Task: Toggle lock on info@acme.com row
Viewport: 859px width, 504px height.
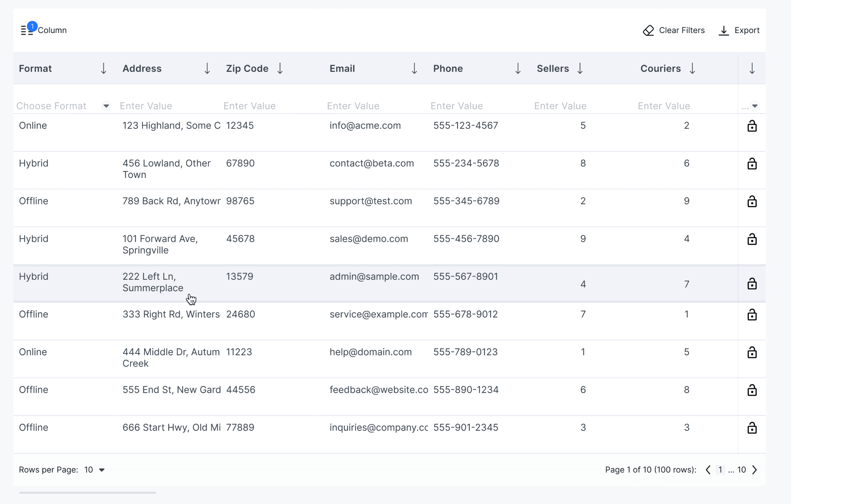Action: pyautogui.click(x=752, y=126)
